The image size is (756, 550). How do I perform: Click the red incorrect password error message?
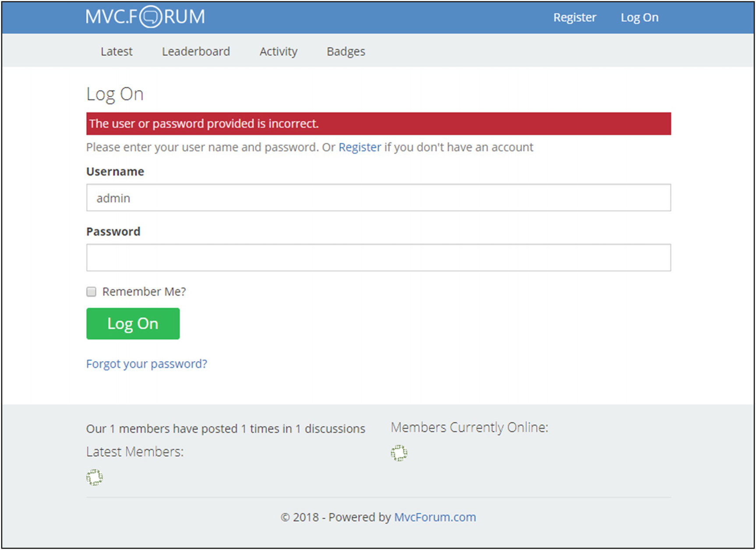(x=378, y=123)
